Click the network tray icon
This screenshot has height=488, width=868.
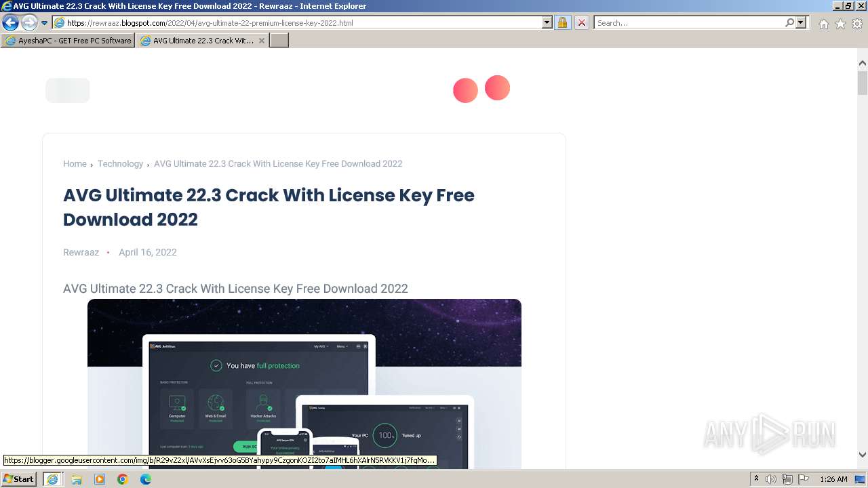click(787, 479)
